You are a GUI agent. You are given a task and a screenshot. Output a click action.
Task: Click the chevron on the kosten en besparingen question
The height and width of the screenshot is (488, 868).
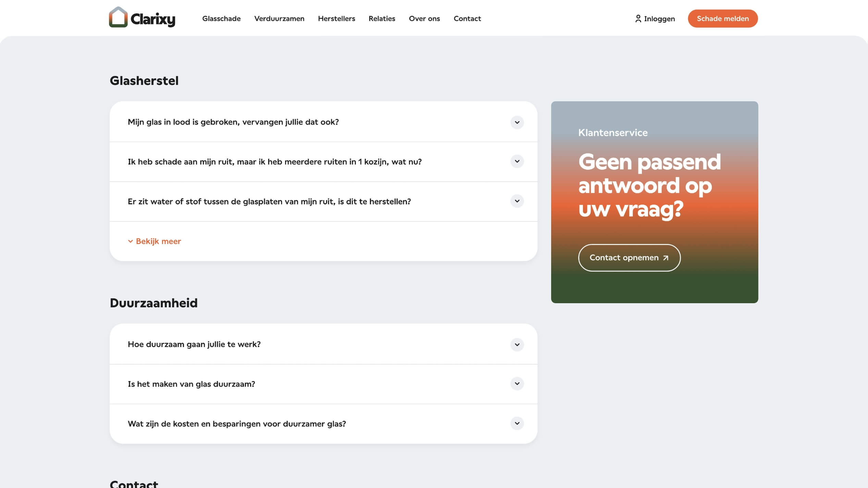click(517, 423)
